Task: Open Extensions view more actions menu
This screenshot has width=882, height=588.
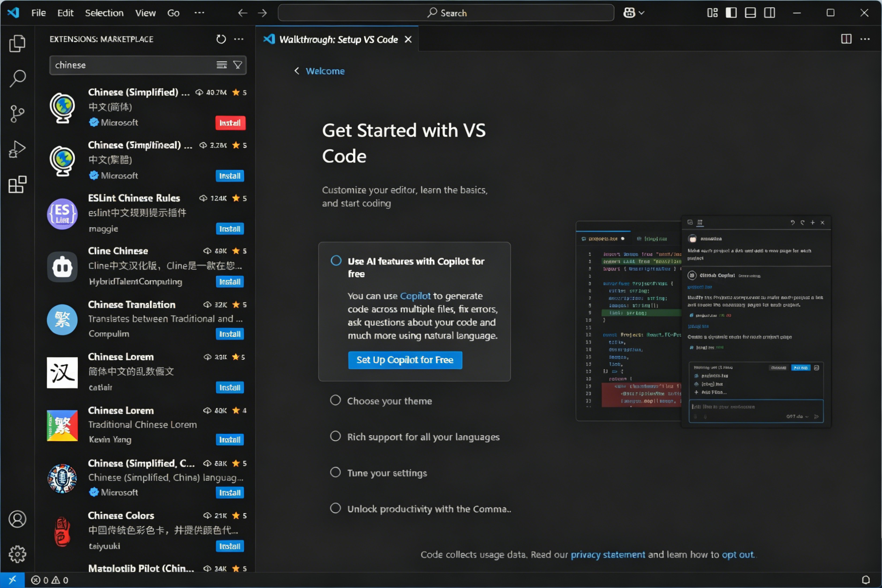Action: pyautogui.click(x=239, y=39)
